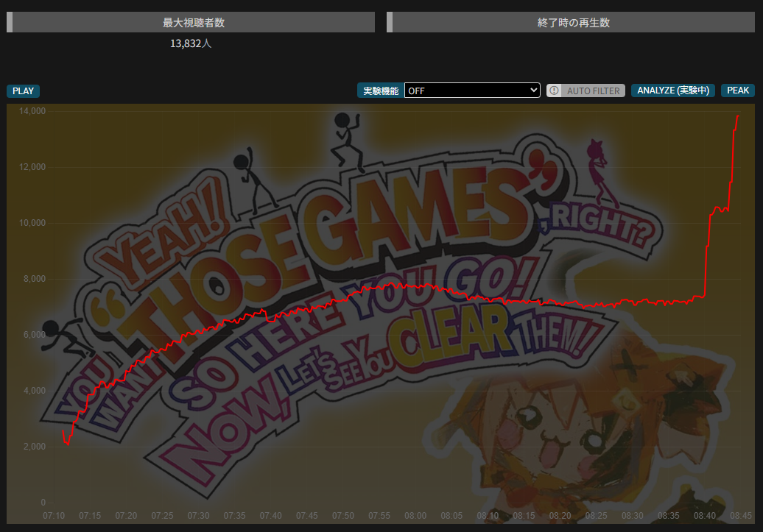Click the PLAY button
Viewport: 763px width, 532px height.
[23, 91]
